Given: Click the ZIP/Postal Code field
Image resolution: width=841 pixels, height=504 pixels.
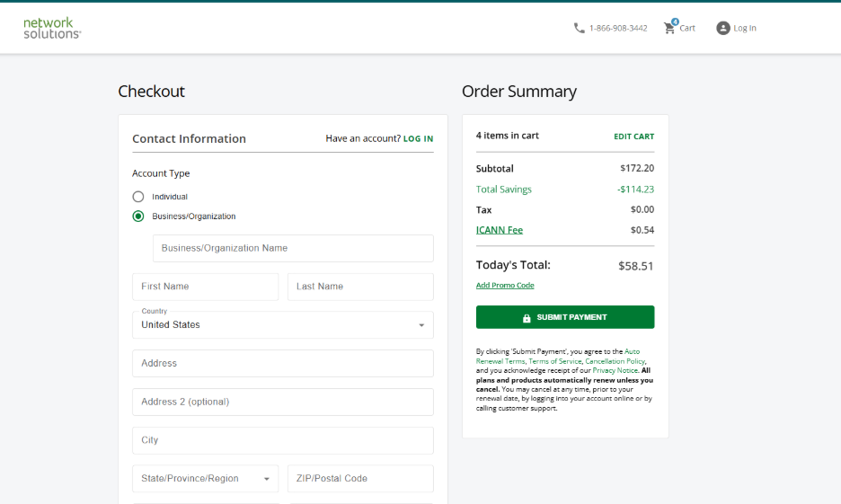Looking at the screenshot, I should click(x=360, y=479).
